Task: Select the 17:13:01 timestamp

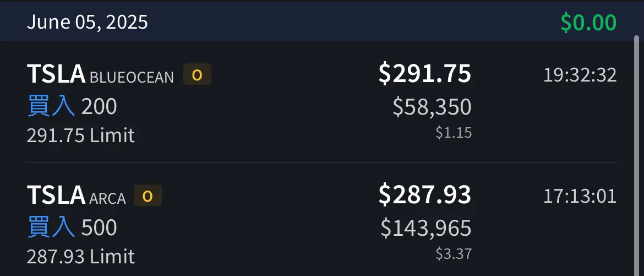Action: (580, 196)
